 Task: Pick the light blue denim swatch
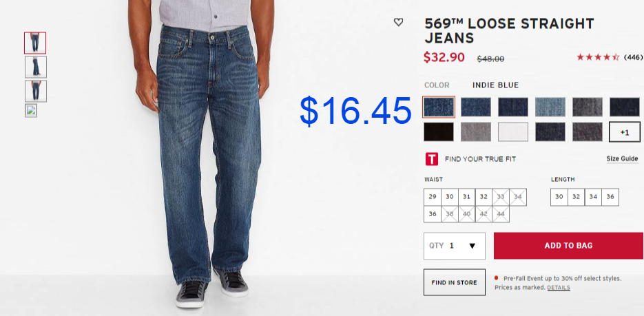[550, 107]
